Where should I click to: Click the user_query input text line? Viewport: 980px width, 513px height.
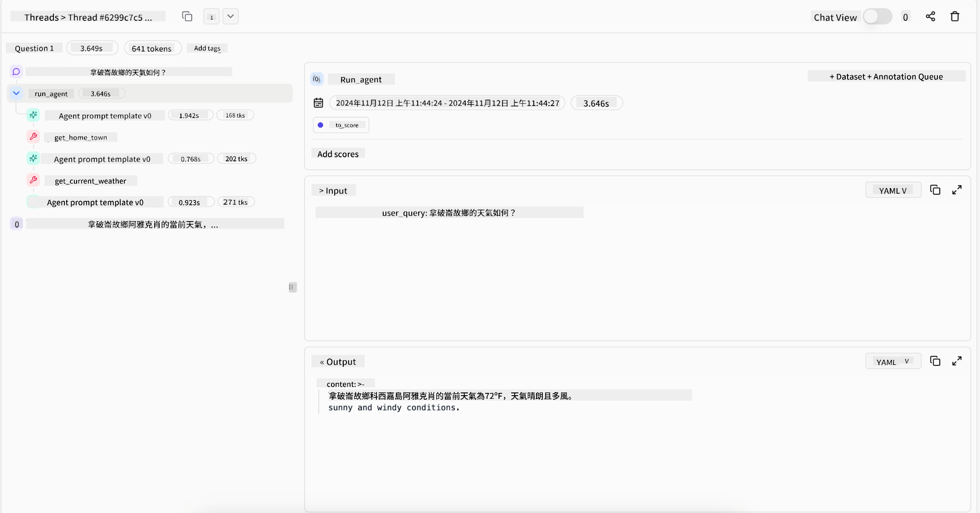449,213
